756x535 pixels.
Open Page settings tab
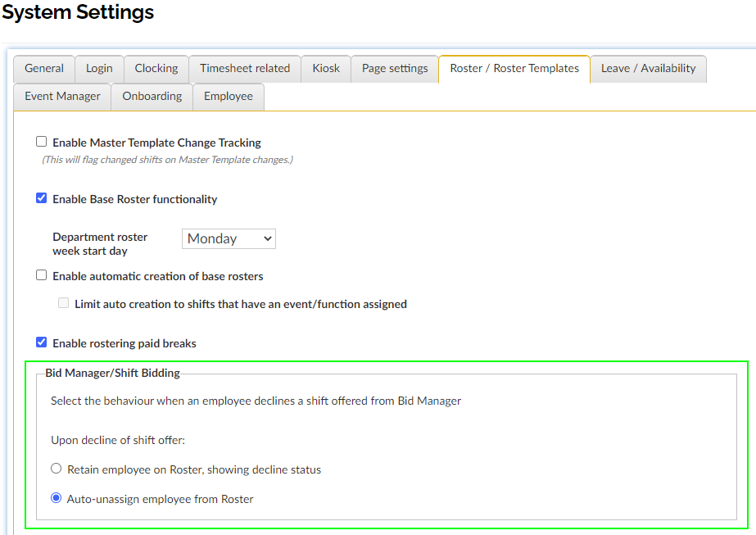(x=395, y=69)
